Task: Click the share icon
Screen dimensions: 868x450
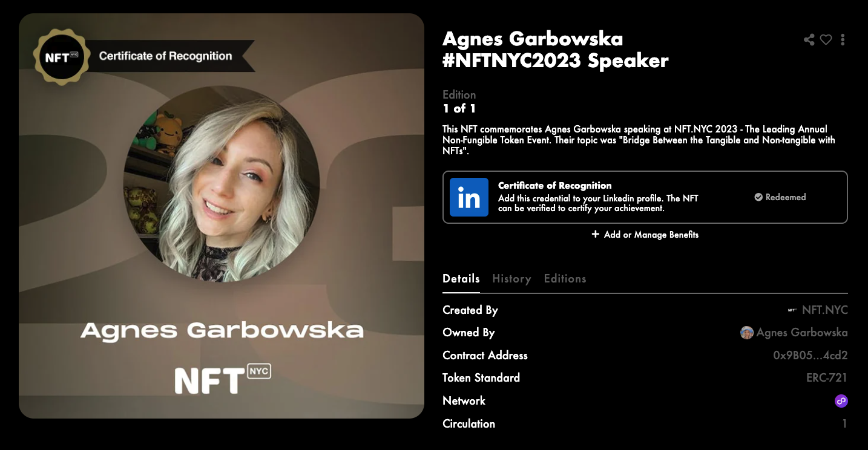Action: coord(809,40)
